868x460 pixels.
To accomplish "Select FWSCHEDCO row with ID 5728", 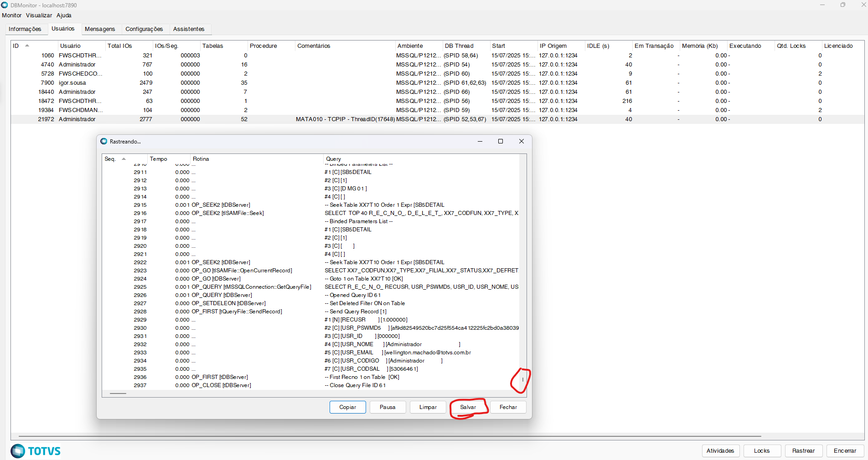I will [x=438, y=74].
